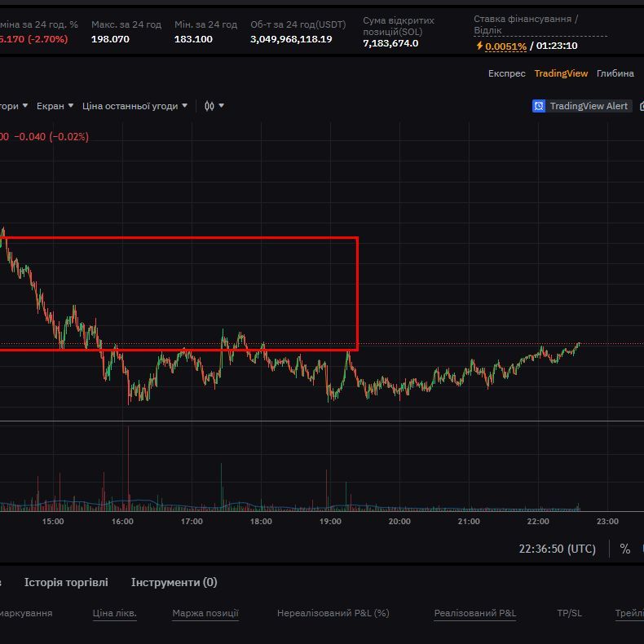Image resolution: width=644 pixels, height=644 pixels.
Task: Expand the Екран dropdown
Action: click(55, 106)
